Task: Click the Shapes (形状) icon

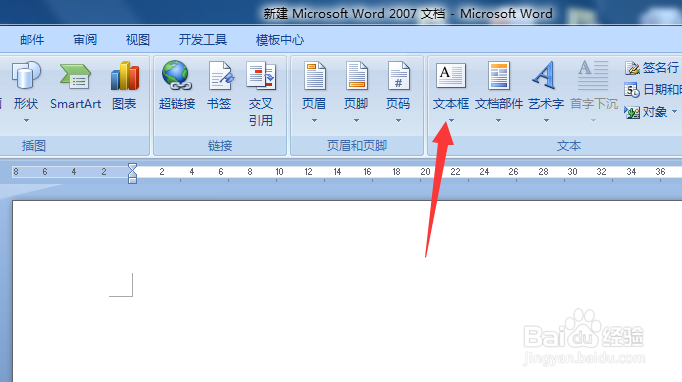Action: (26, 75)
